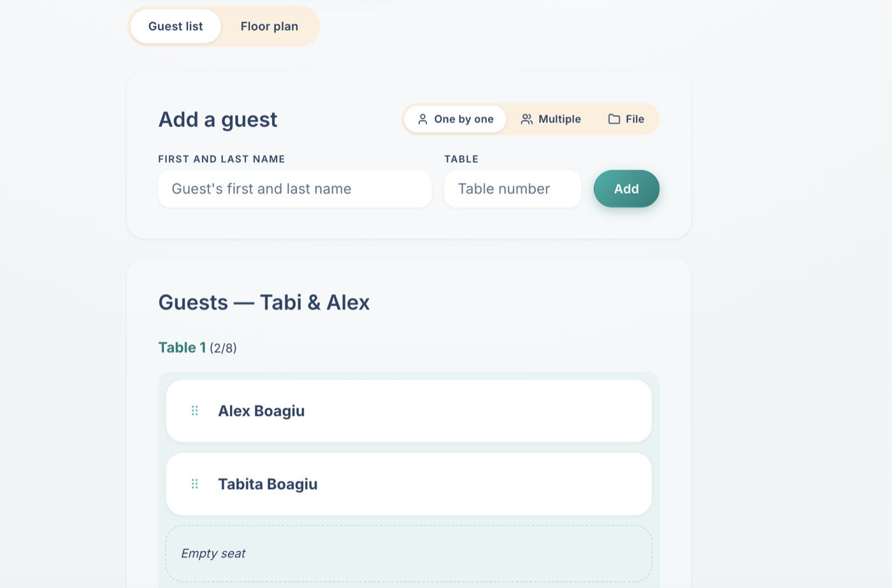Click the folder icon beside File
This screenshot has height=588, width=892.
[x=614, y=119]
